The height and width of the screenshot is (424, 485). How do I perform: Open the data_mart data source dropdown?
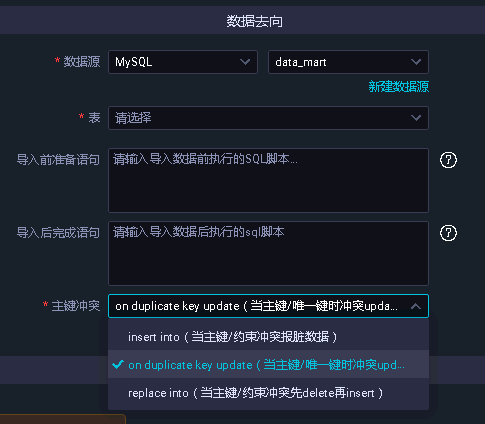pos(348,62)
